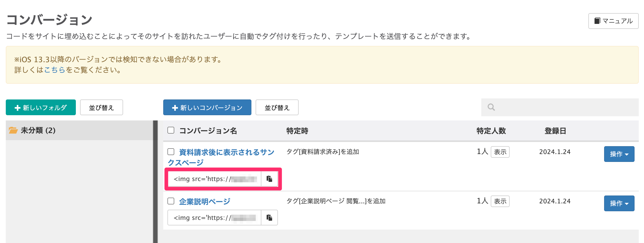
Task: Check the 企業説明ページ row checkbox
Action: 171,201
